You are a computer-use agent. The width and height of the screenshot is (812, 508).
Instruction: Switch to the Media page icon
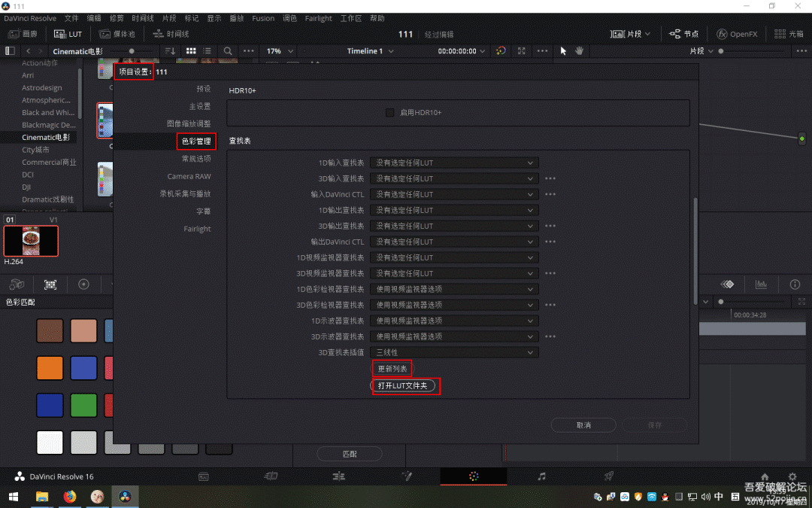pos(204,476)
